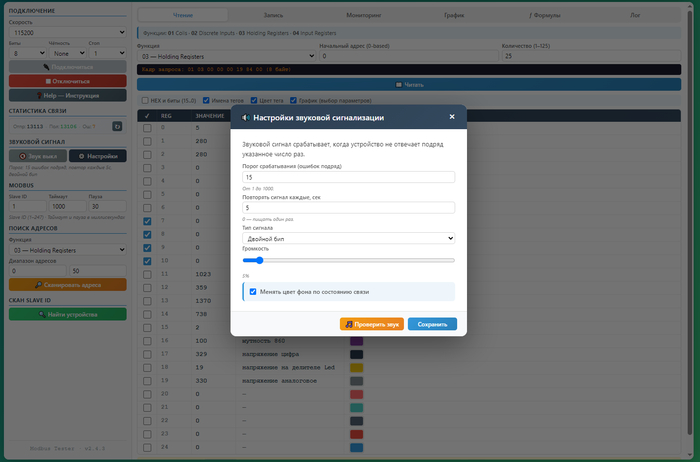Open the Стоп bits dropdown
The image size is (700, 462).
click(x=108, y=53)
